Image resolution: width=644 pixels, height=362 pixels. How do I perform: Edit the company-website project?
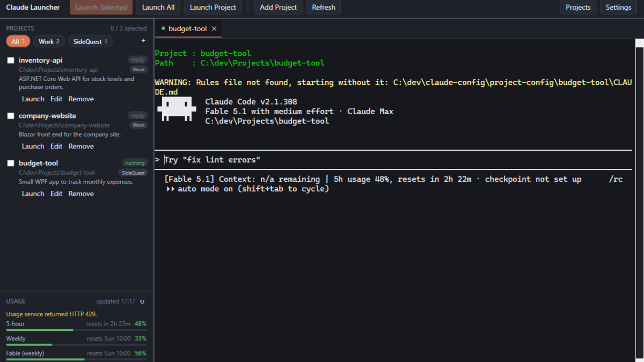coord(56,146)
